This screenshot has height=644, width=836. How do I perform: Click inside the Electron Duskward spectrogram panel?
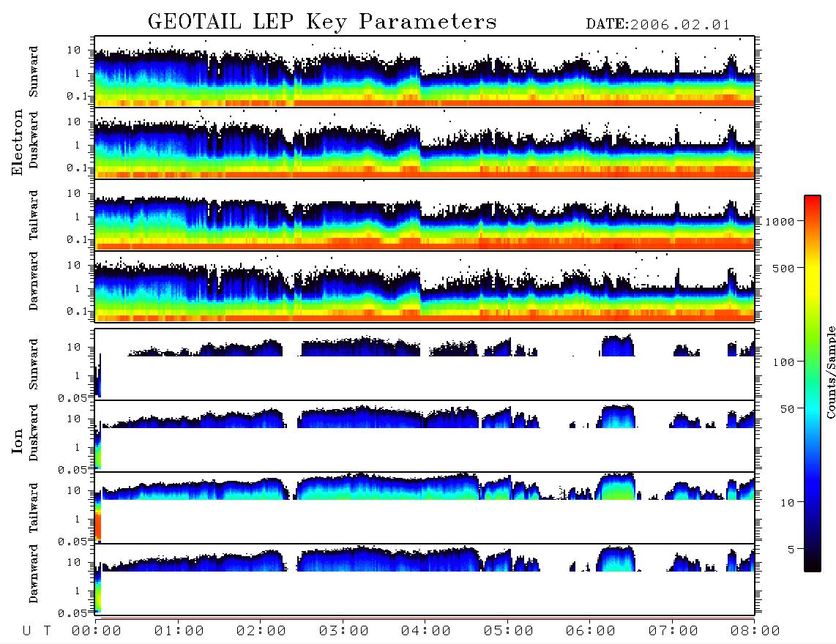pyautogui.click(x=425, y=143)
